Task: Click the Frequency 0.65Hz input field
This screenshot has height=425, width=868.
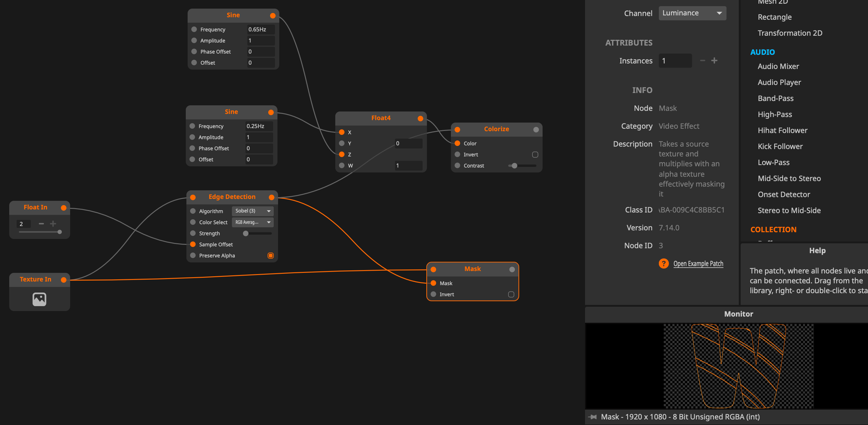Action: coord(261,30)
